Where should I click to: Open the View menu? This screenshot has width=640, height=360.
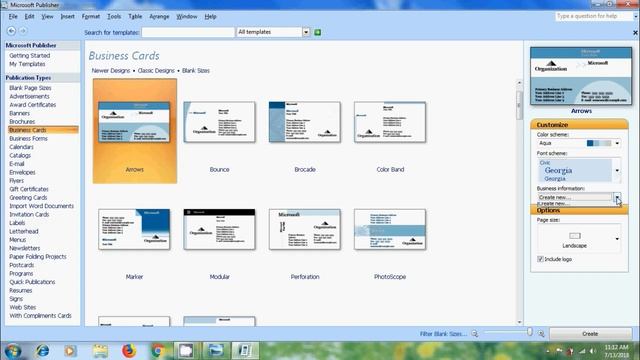click(x=47, y=17)
